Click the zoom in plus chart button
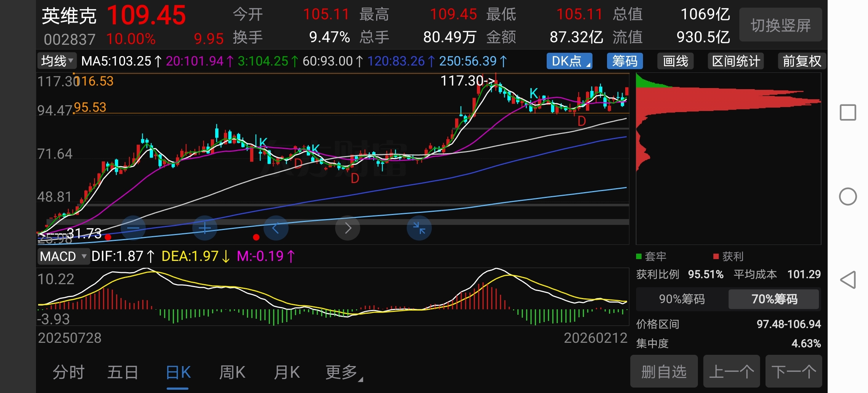 (205, 228)
